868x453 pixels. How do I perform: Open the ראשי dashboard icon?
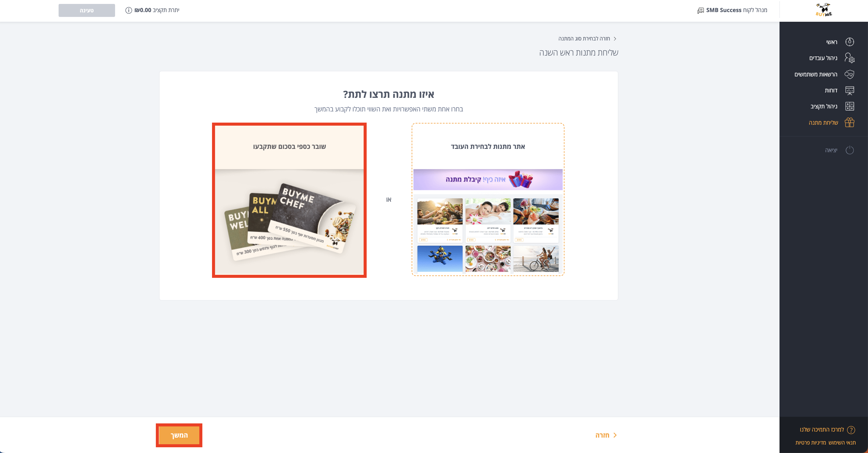[x=850, y=42]
